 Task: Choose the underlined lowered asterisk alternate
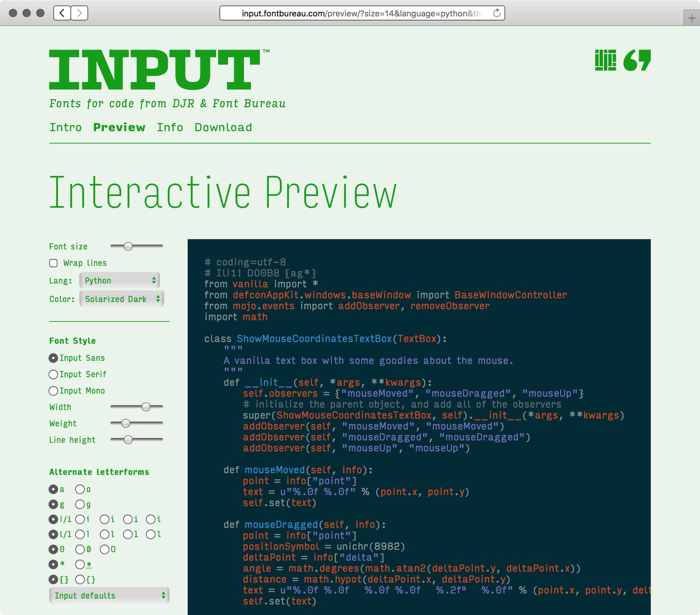click(x=80, y=564)
